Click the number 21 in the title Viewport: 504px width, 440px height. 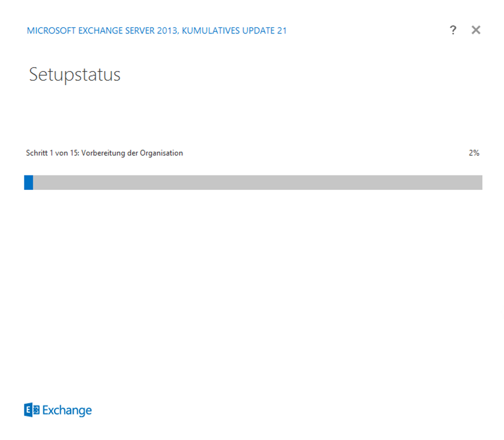click(282, 31)
